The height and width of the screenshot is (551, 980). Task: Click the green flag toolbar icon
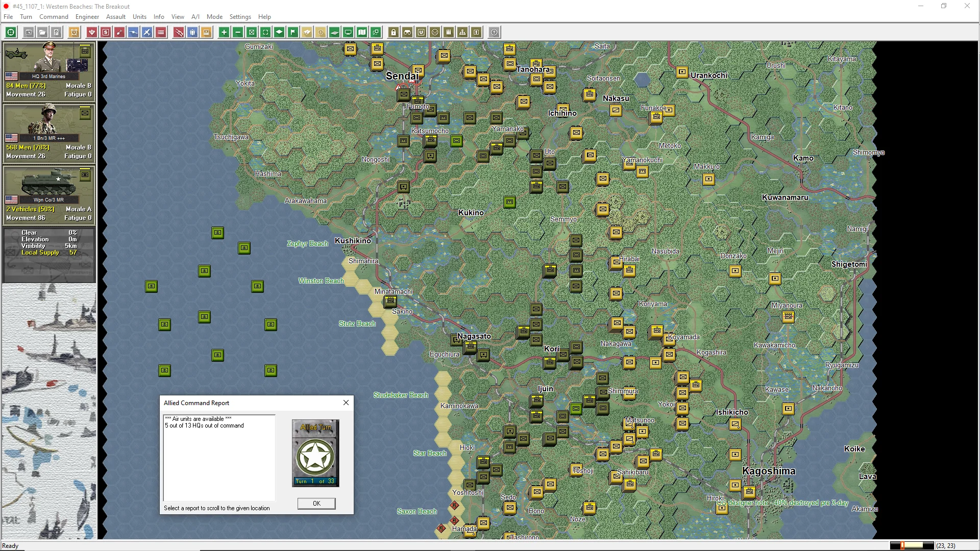(293, 32)
